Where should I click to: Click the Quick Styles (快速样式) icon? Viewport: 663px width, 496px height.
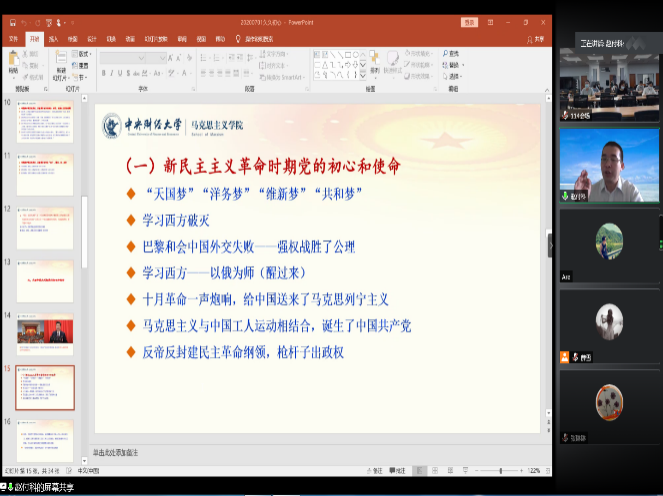(x=393, y=64)
